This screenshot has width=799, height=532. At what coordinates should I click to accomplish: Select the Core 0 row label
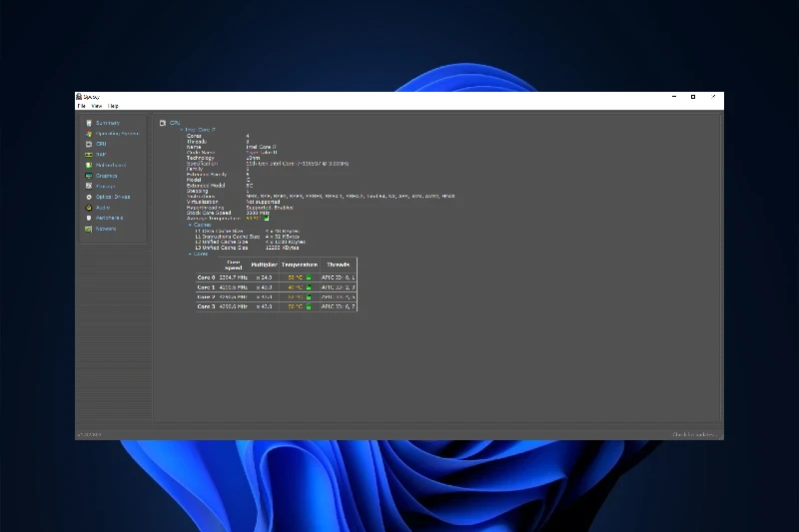click(207, 277)
